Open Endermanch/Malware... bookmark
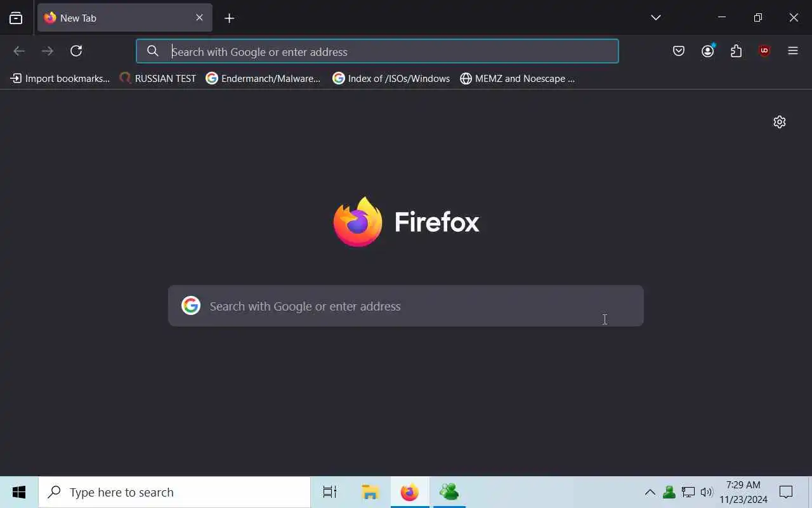 [x=263, y=79]
